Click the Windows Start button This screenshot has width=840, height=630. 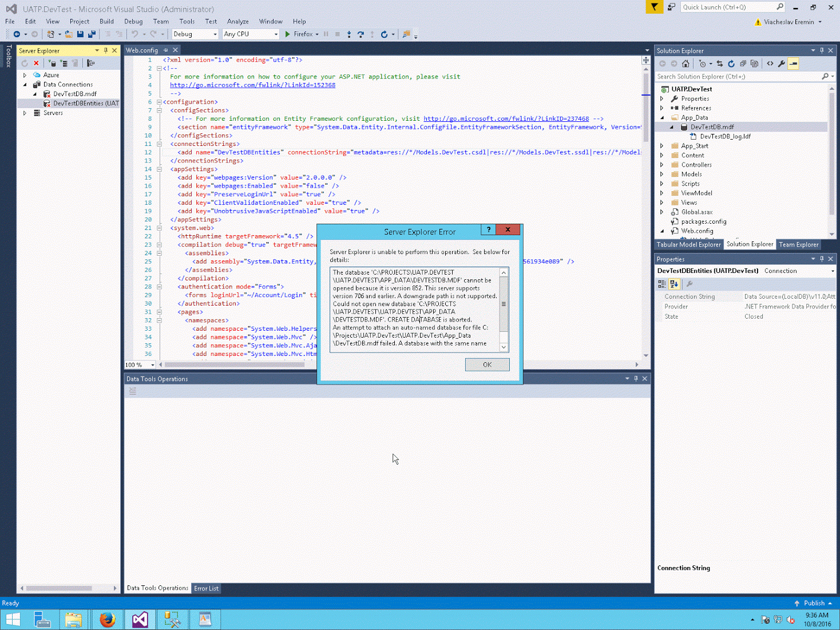pyautogui.click(x=13, y=620)
